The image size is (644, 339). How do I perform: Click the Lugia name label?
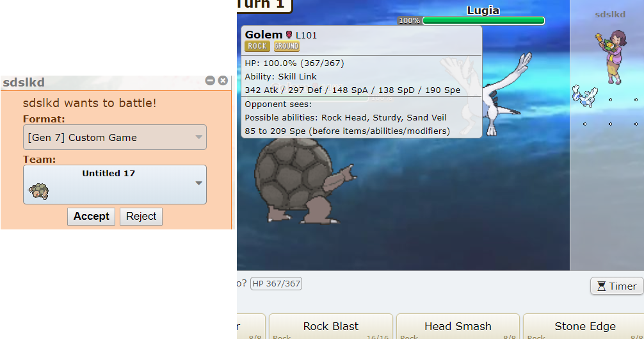[483, 11]
